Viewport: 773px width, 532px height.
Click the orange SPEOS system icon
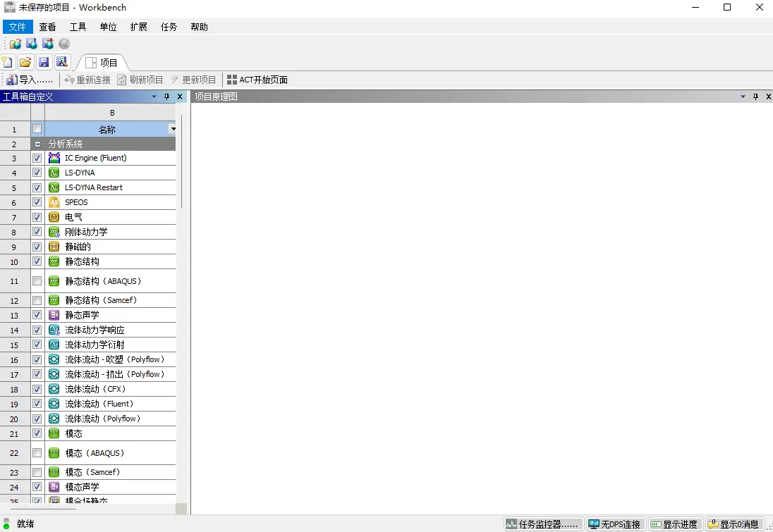click(x=54, y=202)
